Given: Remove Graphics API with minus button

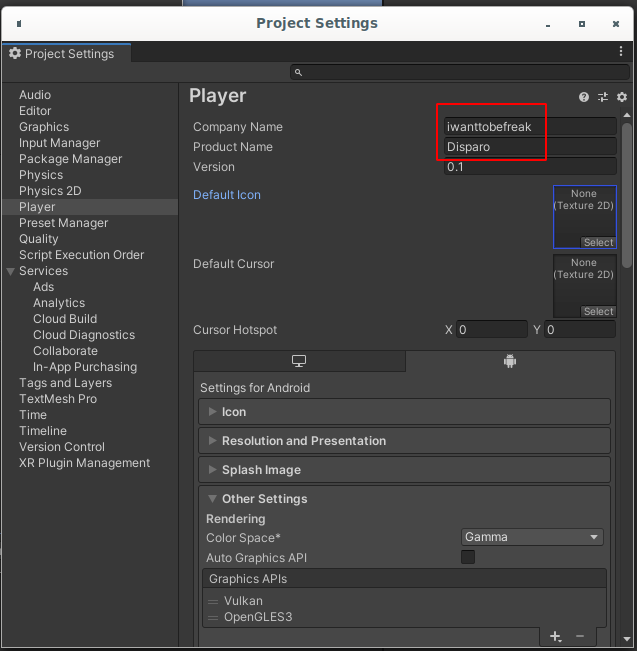Looking at the screenshot, I should (580, 636).
